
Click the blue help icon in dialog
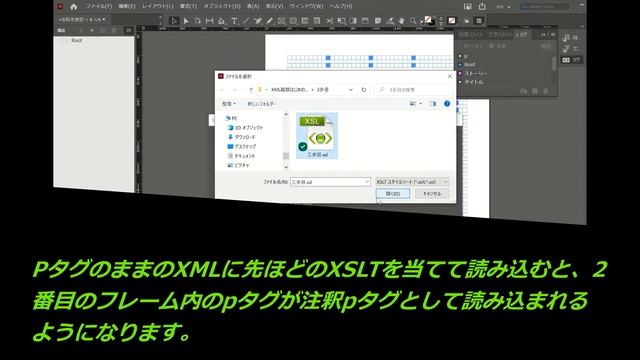(447, 104)
